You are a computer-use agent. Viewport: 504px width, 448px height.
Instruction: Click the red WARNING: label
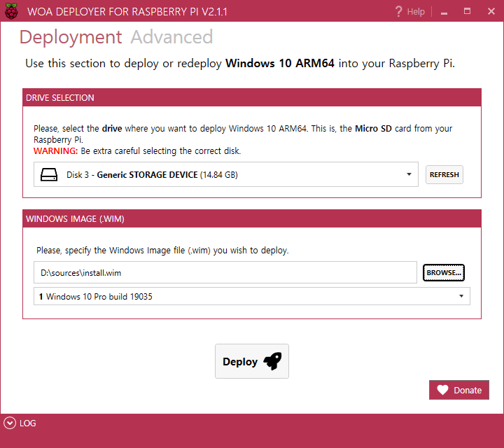pos(55,150)
